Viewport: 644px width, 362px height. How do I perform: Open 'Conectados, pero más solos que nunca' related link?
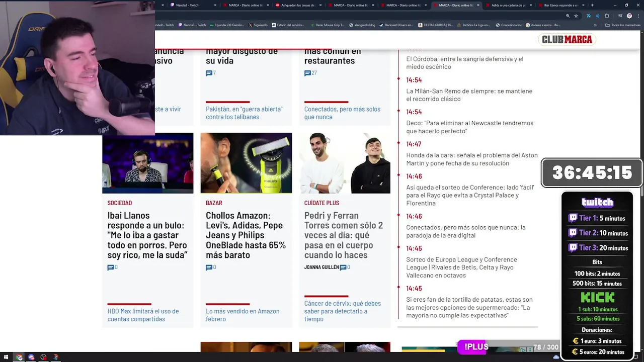coord(342,113)
